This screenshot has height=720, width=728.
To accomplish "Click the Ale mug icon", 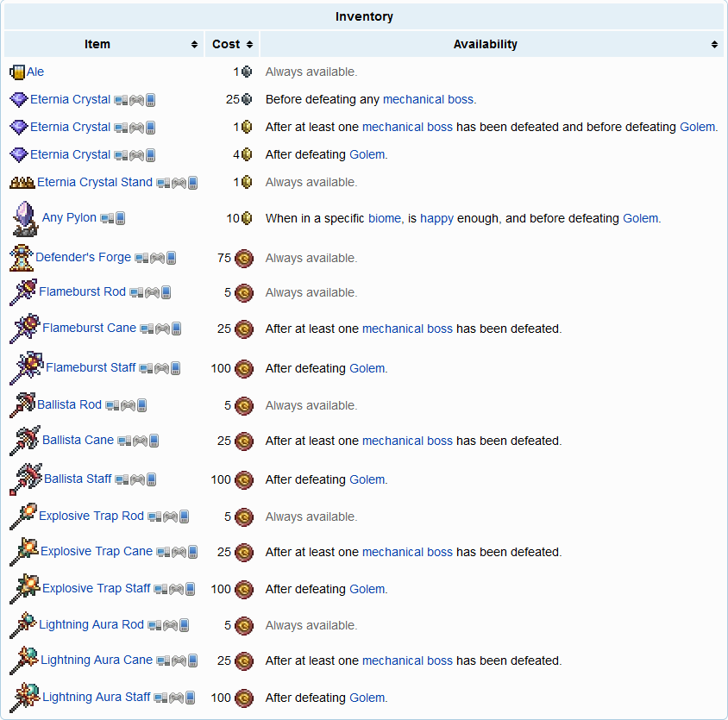I will [x=17, y=72].
